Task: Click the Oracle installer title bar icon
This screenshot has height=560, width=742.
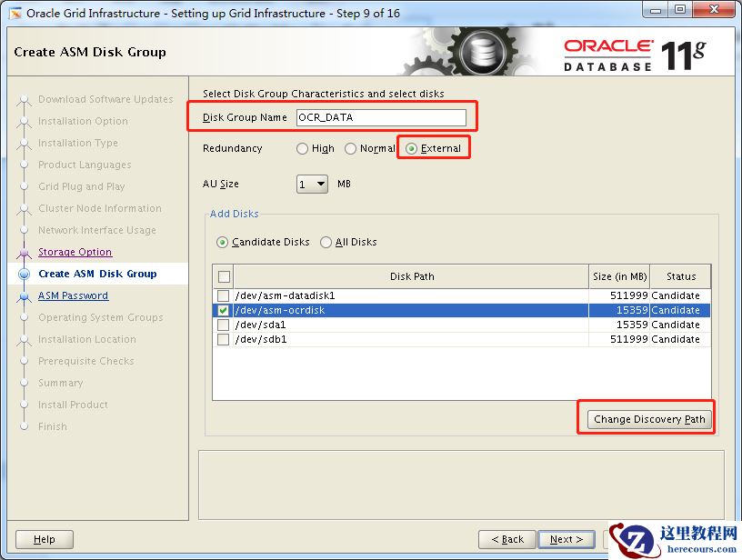Action: (x=15, y=14)
